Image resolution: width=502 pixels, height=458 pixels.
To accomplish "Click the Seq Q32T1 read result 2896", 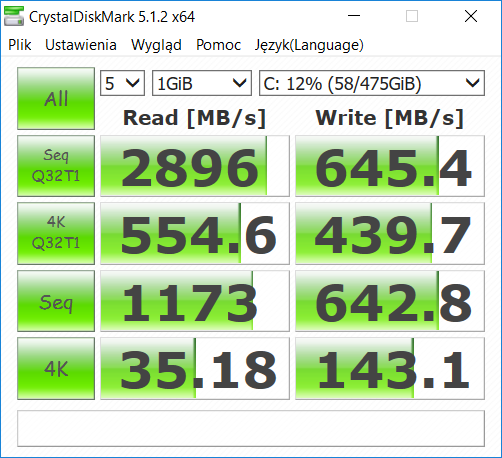I will pyautogui.click(x=195, y=166).
